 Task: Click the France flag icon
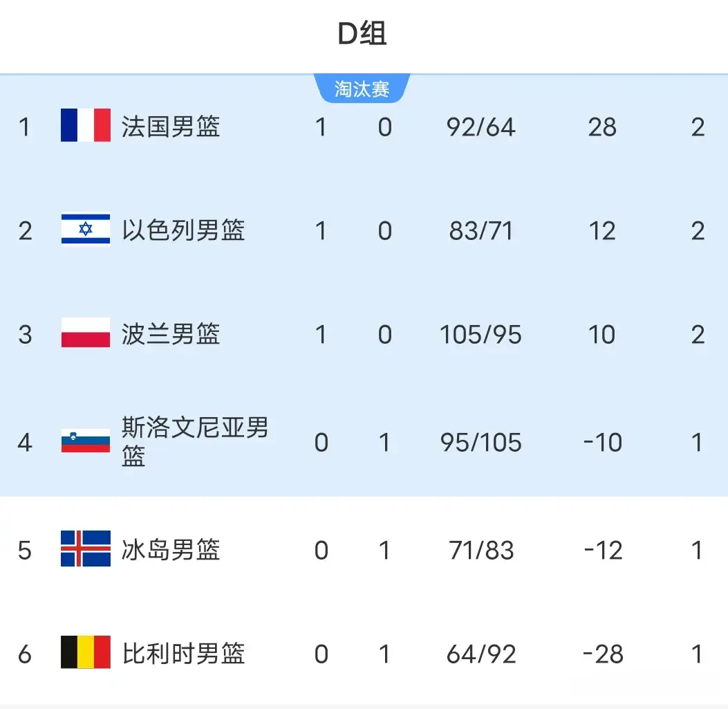86,125
